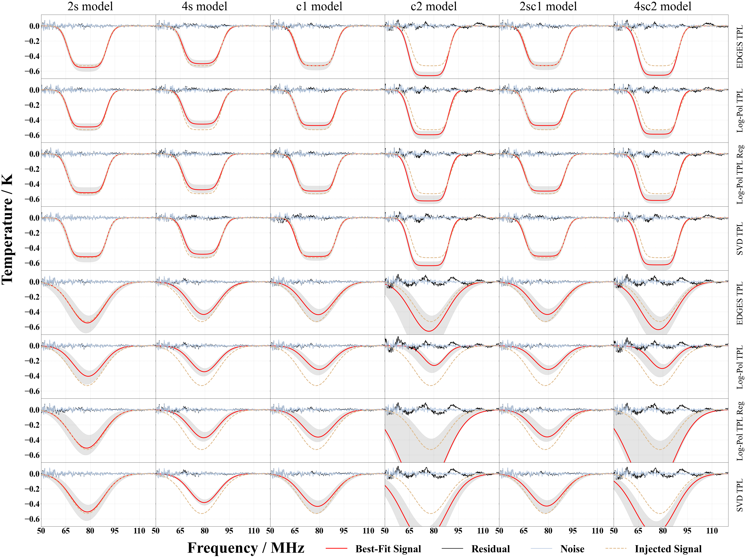Click the light blue Noise legend line
The width and height of the screenshot is (746, 560).
pos(542,549)
